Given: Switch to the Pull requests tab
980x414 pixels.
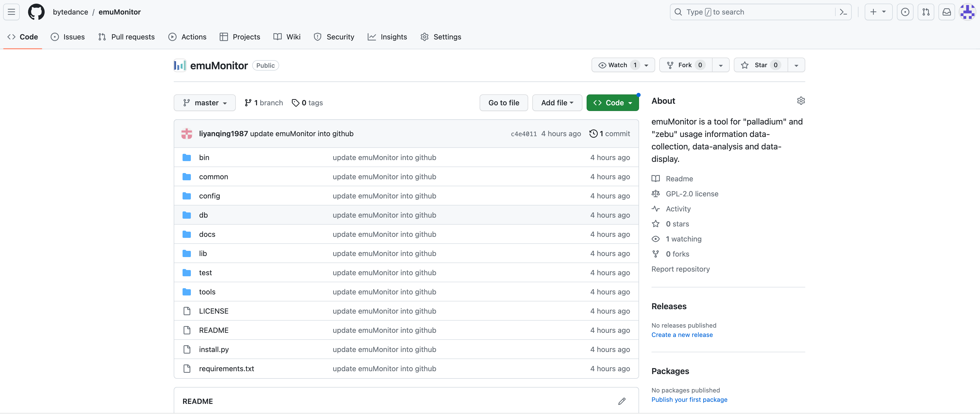Looking at the screenshot, I should point(126,37).
